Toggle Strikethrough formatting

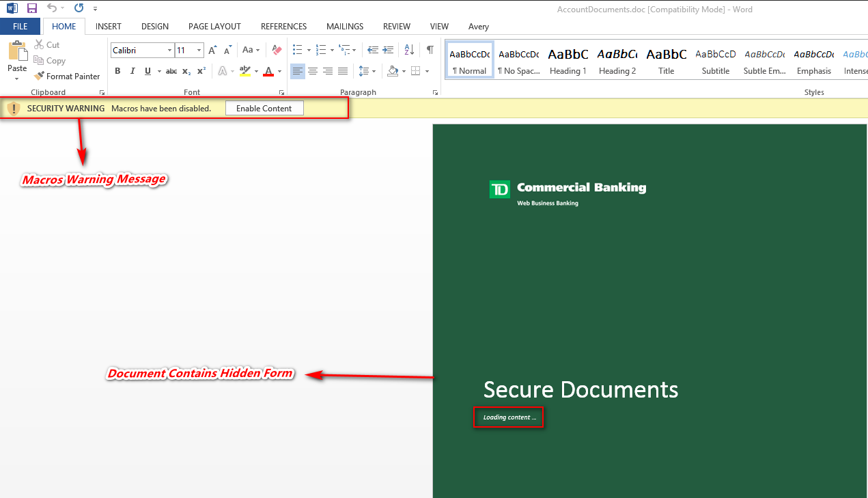coord(171,71)
